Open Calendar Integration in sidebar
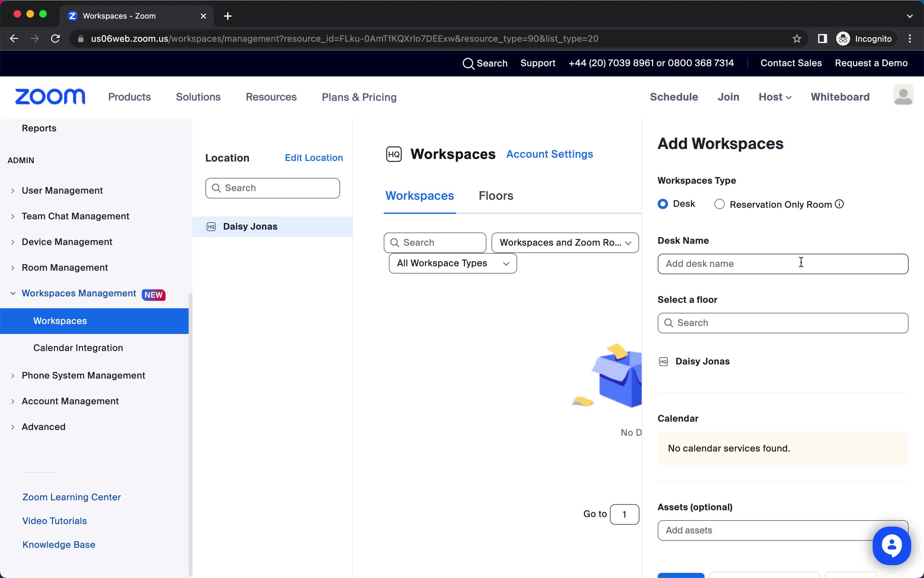The width and height of the screenshot is (924, 578). point(78,348)
